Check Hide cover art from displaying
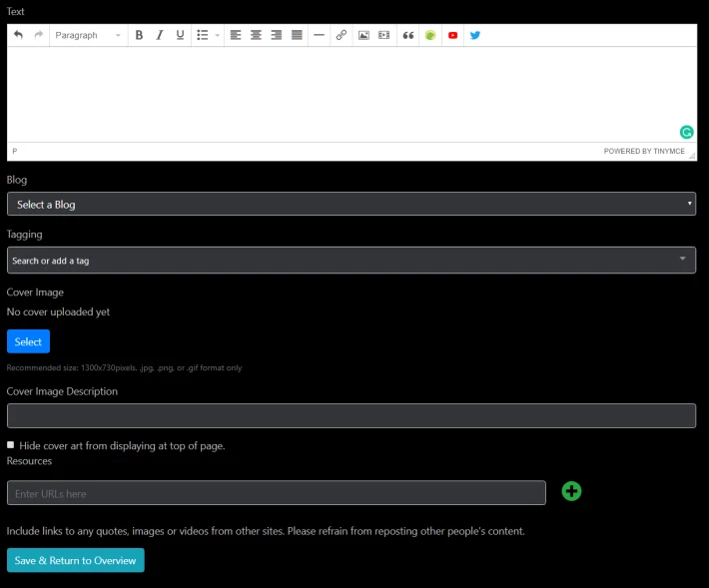The width and height of the screenshot is (709, 588). coord(10,445)
